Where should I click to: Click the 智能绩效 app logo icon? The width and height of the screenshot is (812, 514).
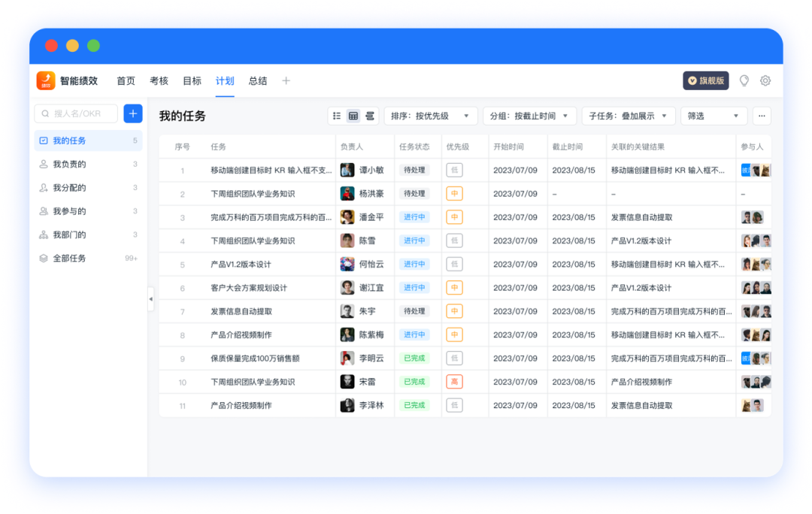coord(46,80)
